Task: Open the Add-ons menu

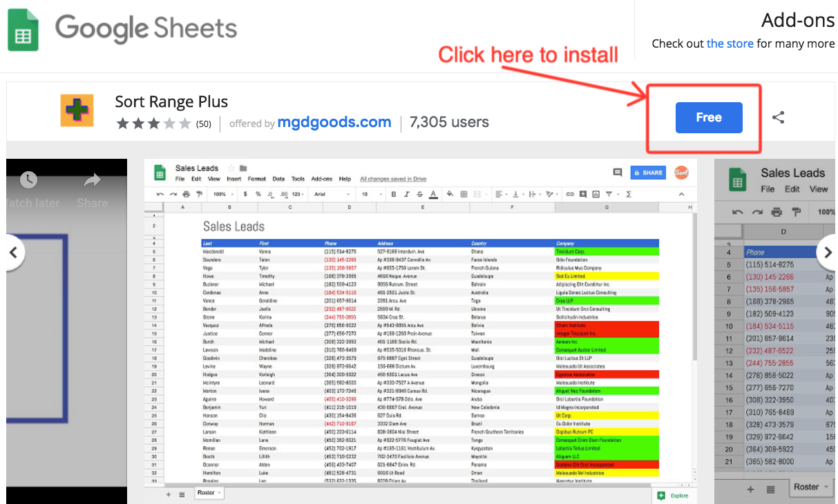Action: click(x=320, y=178)
